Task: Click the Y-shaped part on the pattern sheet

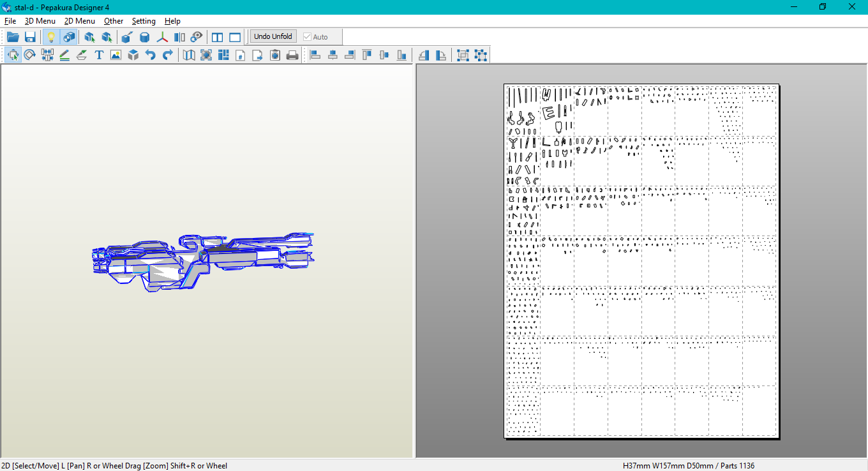Action: click(x=513, y=142)
